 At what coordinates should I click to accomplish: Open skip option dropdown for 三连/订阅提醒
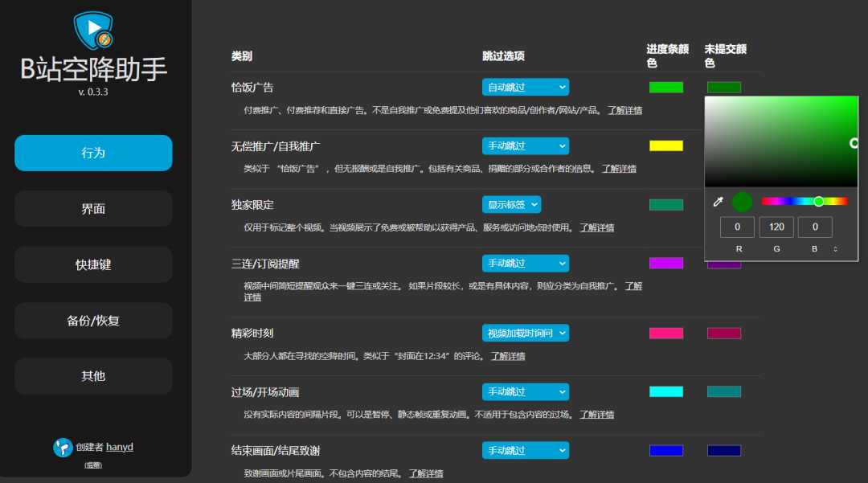click(x=526, y=263)
